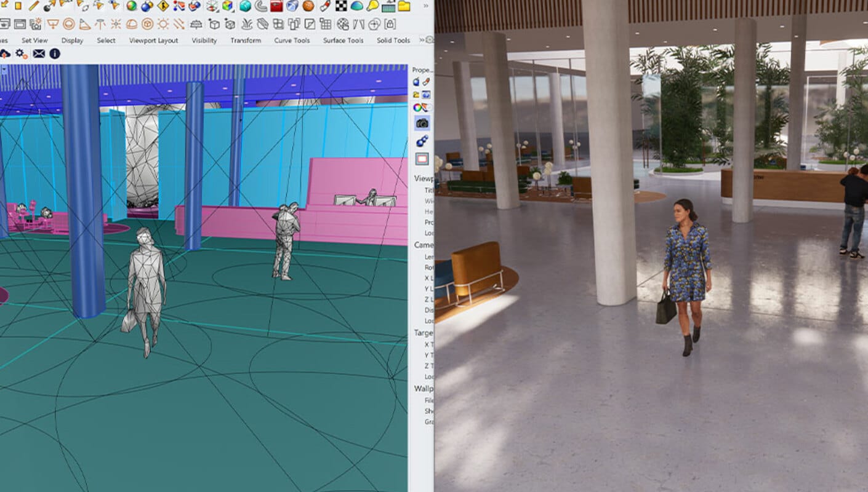Open the Curve Tools tab
The width and height of the screenshot is (868, 492).
pyautogui.click(x=292, y=41)
